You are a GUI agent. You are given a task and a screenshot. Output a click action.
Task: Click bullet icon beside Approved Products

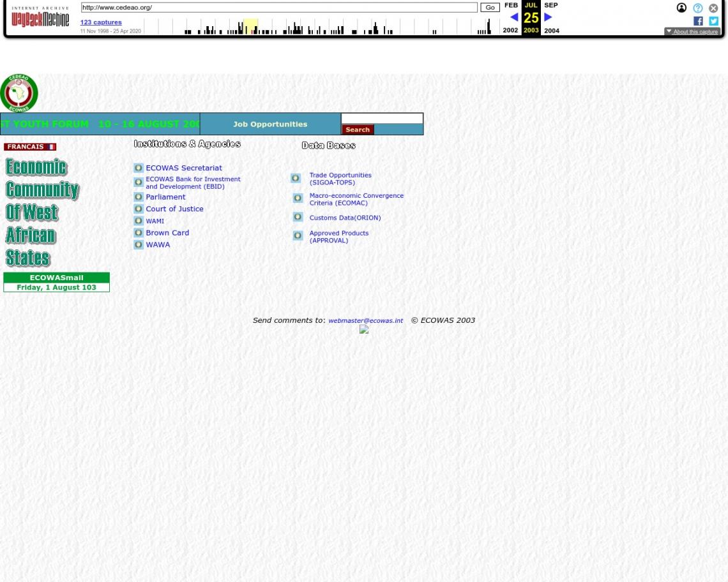point(298,235)
